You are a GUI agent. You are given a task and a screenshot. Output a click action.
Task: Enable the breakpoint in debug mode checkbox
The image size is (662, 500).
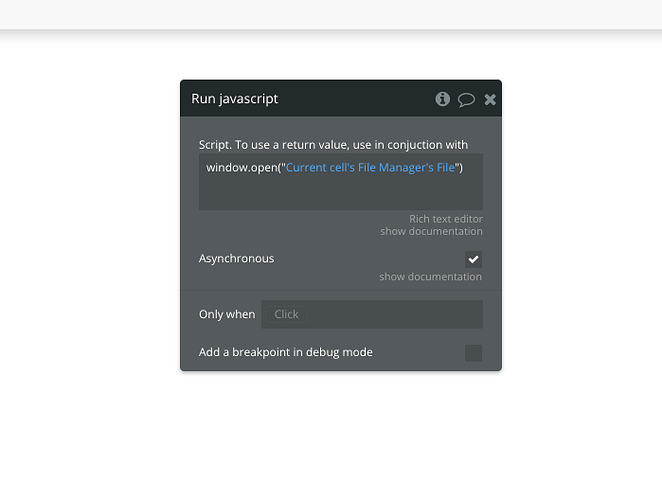(474, 352)
